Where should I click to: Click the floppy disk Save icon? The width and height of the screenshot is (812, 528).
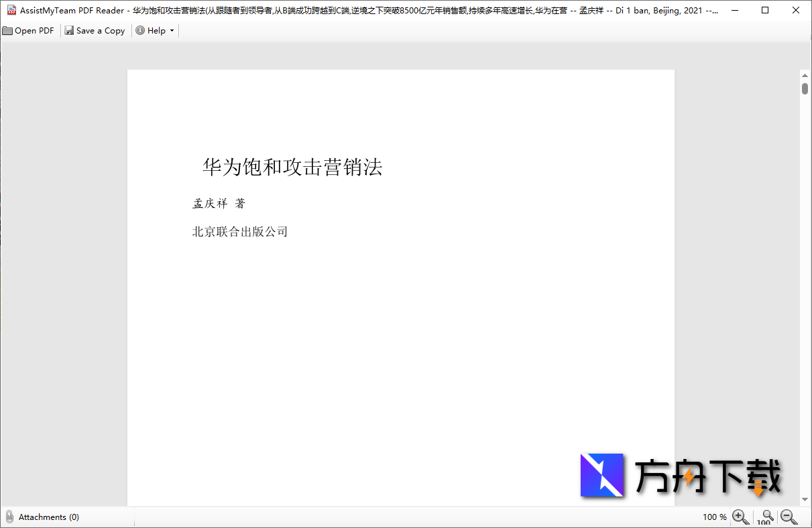[68, 30]
